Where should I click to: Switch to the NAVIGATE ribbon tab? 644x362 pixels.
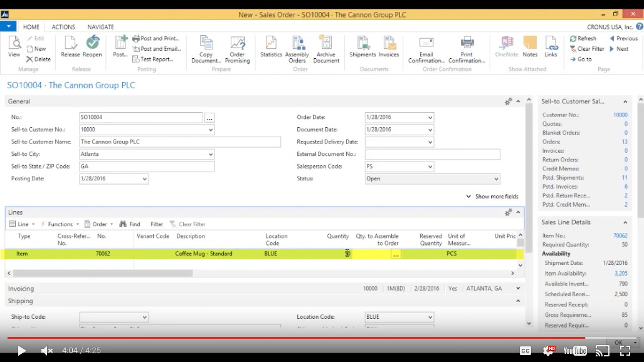pos(100,27)
